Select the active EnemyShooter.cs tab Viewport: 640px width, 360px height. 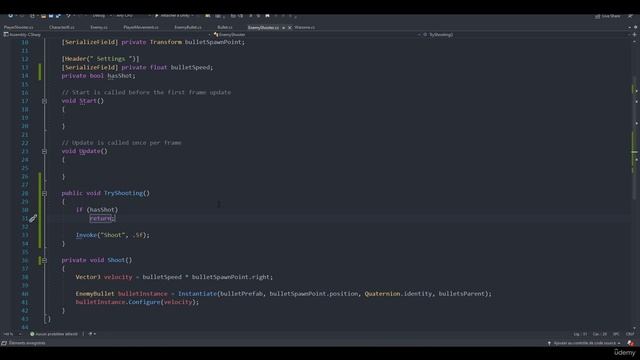coord(263,27)
